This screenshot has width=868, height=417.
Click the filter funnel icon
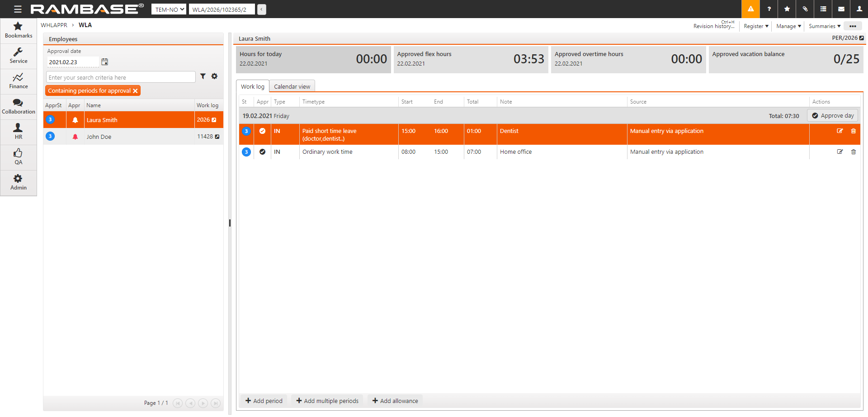click(203, 76)
